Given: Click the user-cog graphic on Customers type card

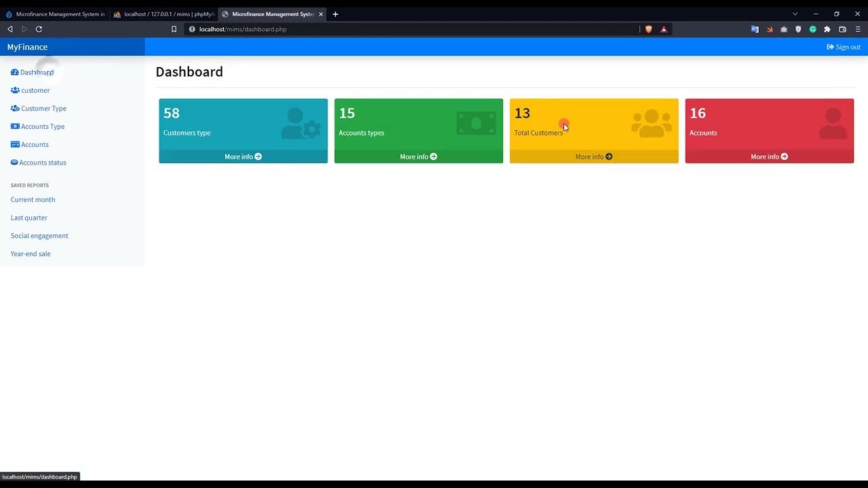Looking at the screenshot, I should coord(301,124).
